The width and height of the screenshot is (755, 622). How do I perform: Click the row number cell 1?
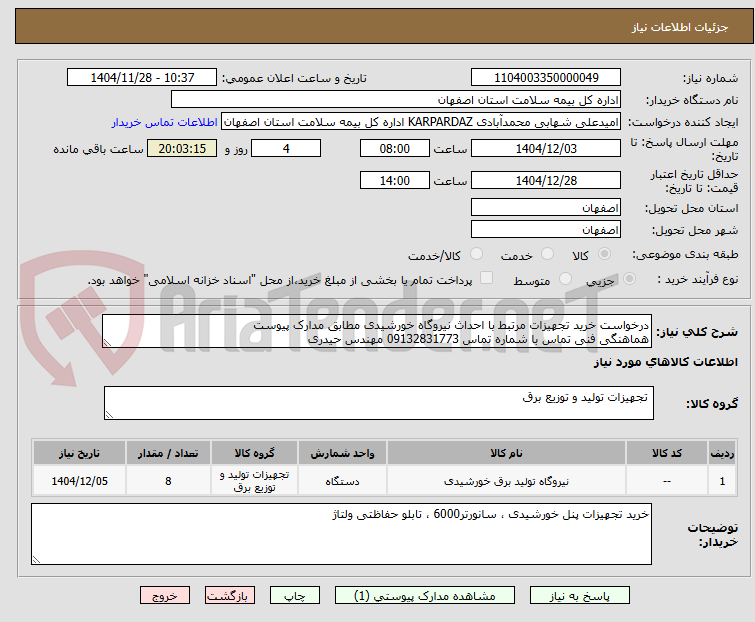pos(722,481)
